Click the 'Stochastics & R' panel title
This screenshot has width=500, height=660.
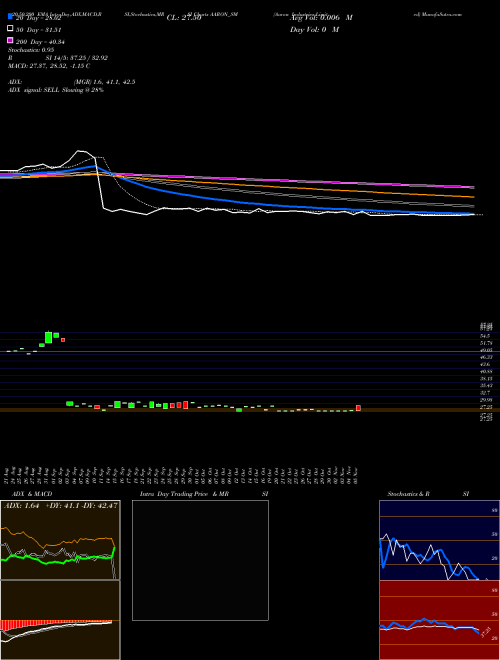(408, 494)
